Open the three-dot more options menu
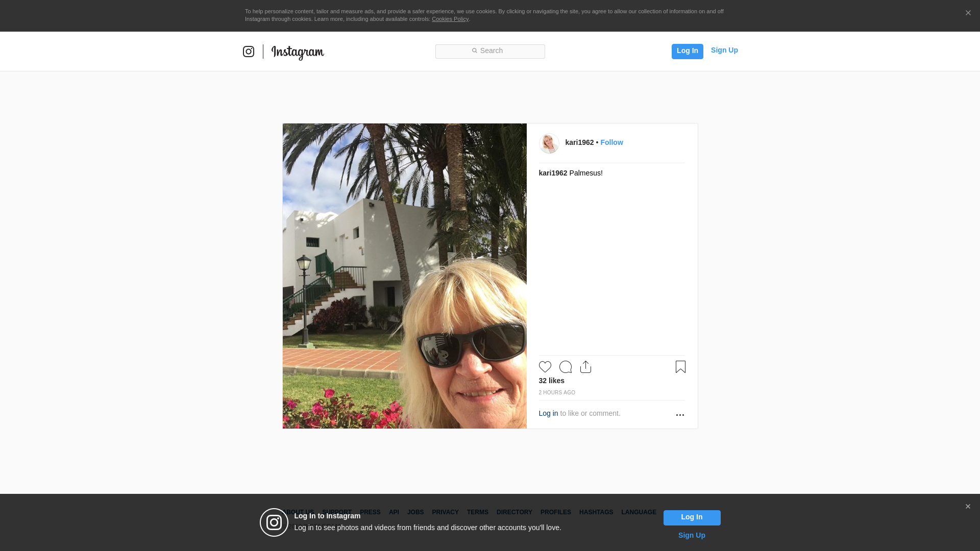Image resolution: width=980 pixels, height=551 pixels. [x=680, y=415]
